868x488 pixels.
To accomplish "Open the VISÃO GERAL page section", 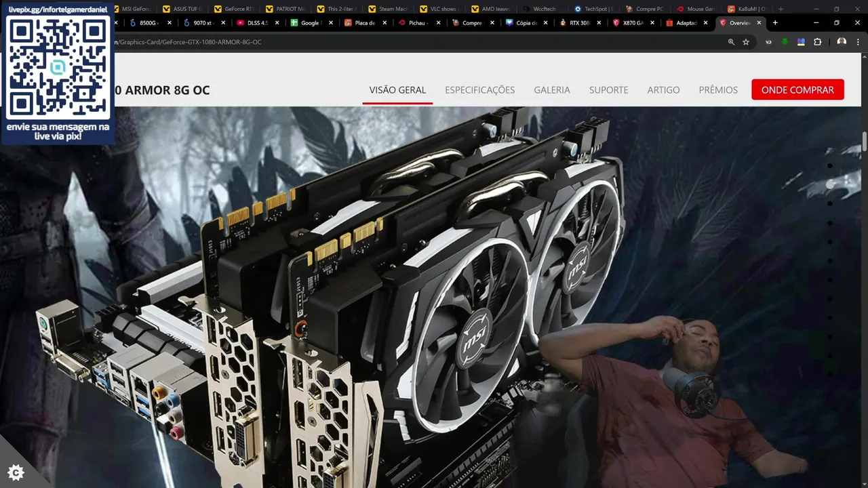I will [x=397, y=90].
